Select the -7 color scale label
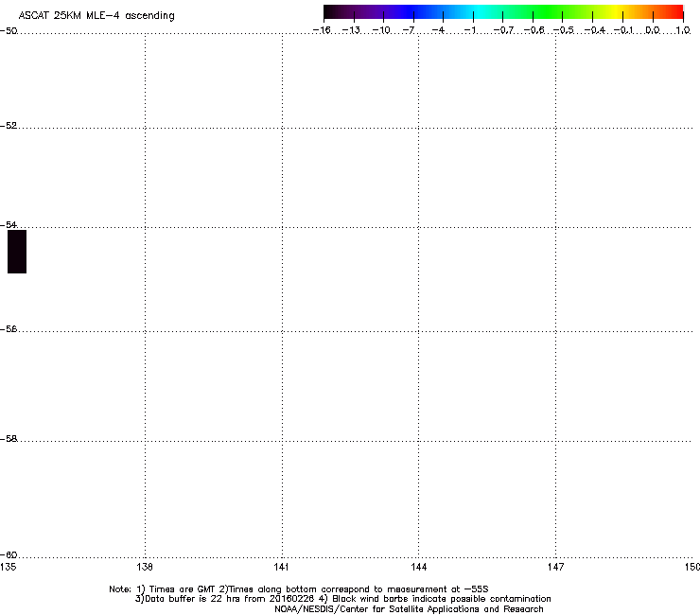The image size is (700, 615). [x=409, y=30]
